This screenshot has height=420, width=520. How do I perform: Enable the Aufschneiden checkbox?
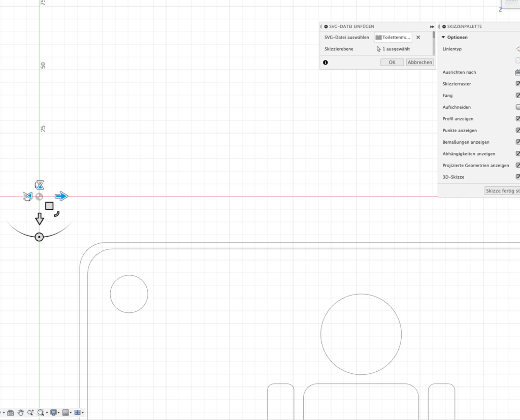point(518,107)
